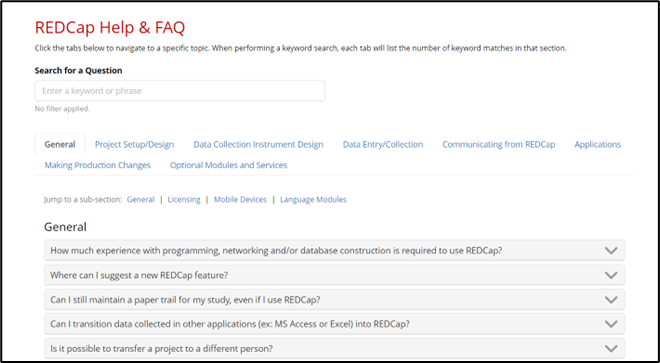Click the 'Search for a Question' label
This screenshot has height=363, width=660.
[x=78, y=70]
